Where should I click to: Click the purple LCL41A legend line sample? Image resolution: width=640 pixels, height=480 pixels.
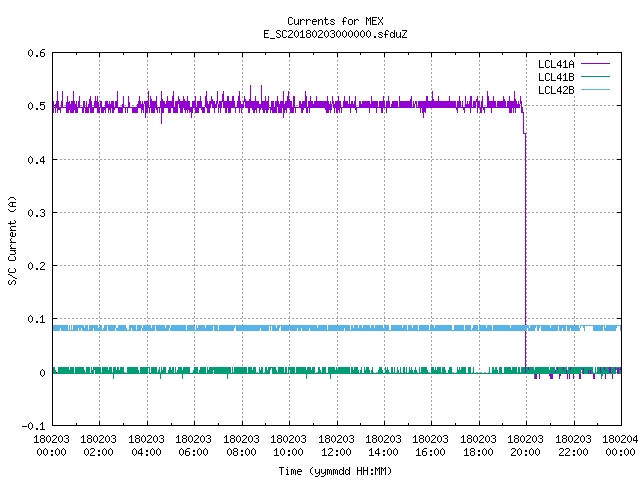click(595, 64)
